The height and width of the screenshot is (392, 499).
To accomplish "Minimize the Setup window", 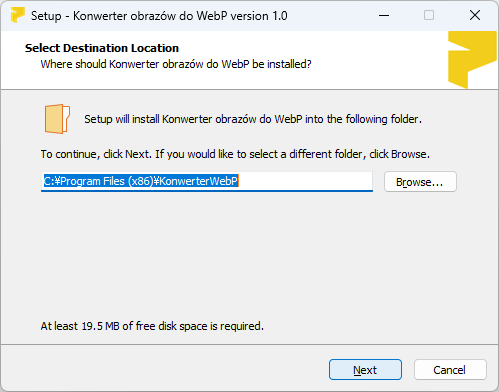I will tap(384, 15).
